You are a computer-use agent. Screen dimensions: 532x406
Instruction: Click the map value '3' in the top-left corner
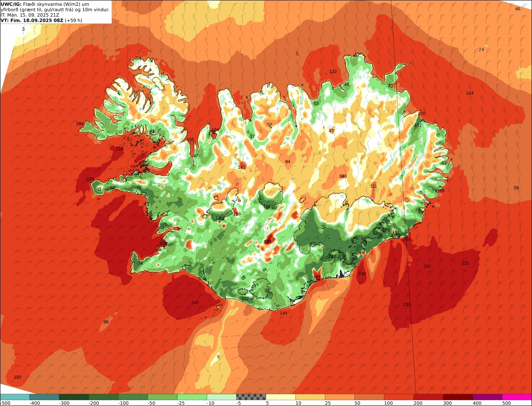(23, 29)
